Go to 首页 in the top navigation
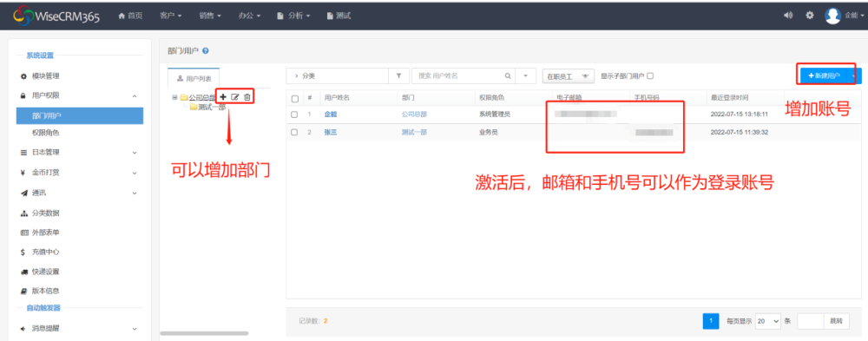 (131, 16)
